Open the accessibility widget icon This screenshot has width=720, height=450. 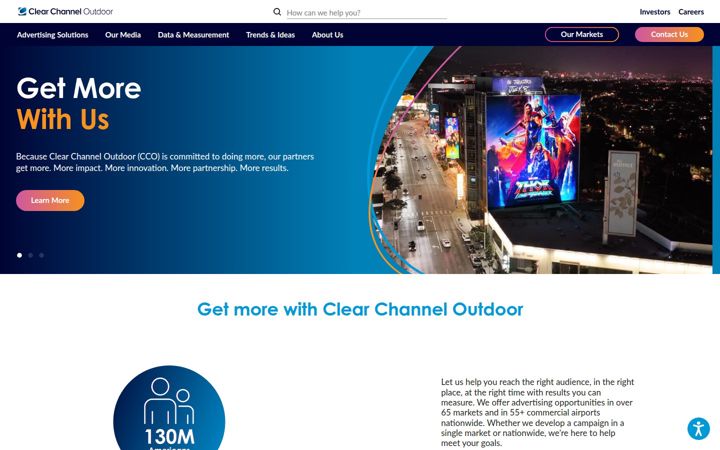[x=698, y=429]
